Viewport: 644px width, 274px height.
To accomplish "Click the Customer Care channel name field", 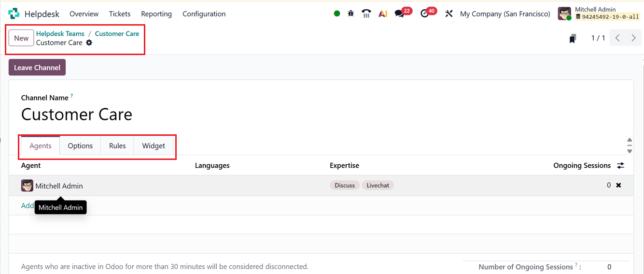I will click(x=77, y=115).
